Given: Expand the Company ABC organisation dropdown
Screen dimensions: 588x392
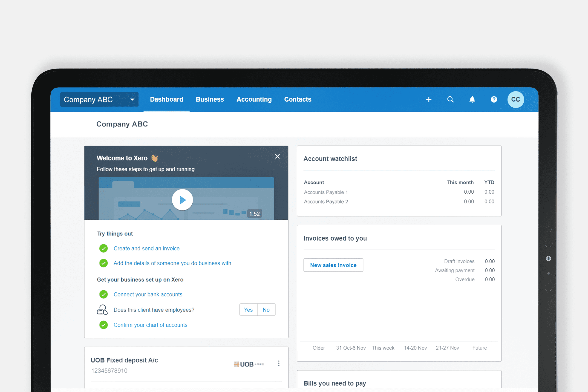Looking at the screenshot, I should (99, 99).
